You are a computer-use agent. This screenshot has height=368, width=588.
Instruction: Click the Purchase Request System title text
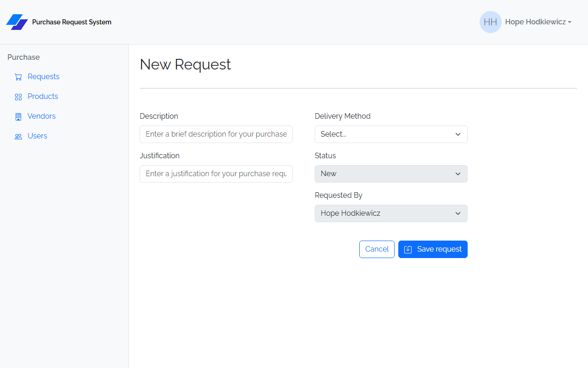click(72, 22)
